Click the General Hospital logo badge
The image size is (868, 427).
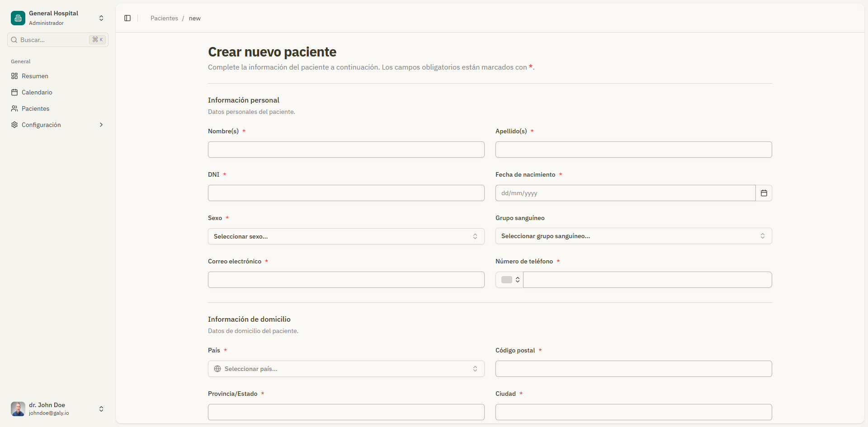click(18, 18)
